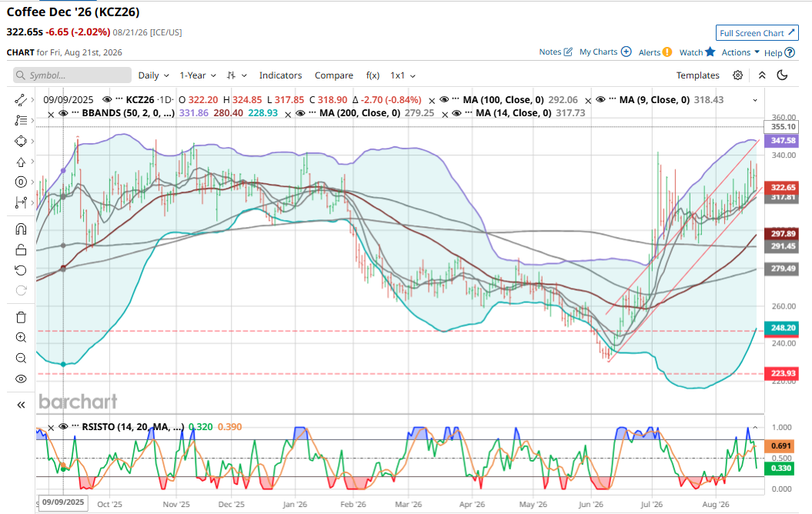Viewport: 812px width, 514px height.
Task: Open Alerts for KCZ26
Action: (655, 52)
